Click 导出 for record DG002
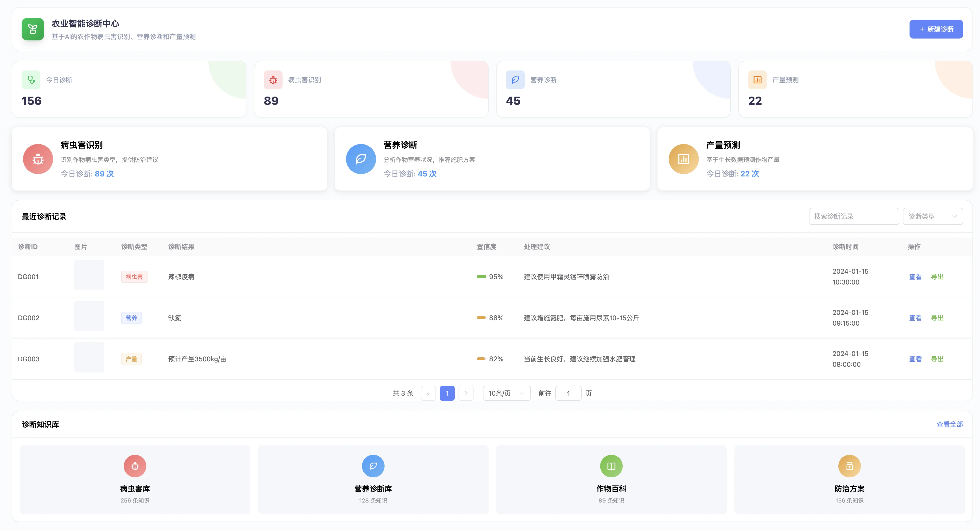980x530 pixels. coord(937,318)
